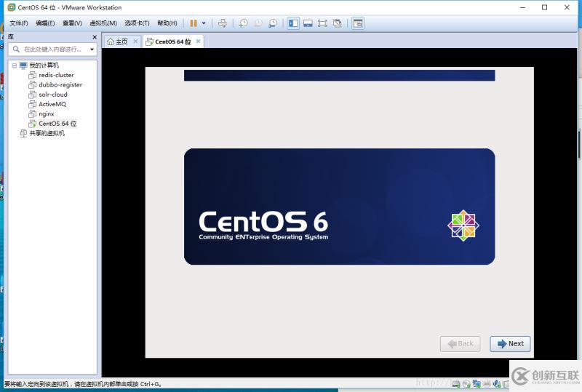Open the library search filter dropdown
582x392 pixels.
(x=92, y=49)
